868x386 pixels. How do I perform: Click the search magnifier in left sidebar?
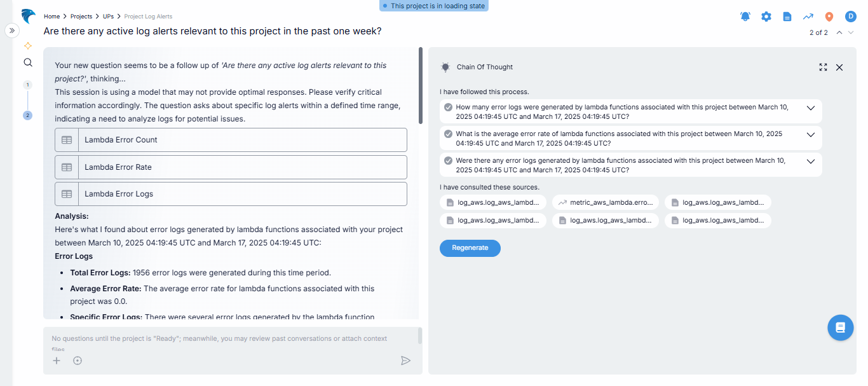(28, 62)
